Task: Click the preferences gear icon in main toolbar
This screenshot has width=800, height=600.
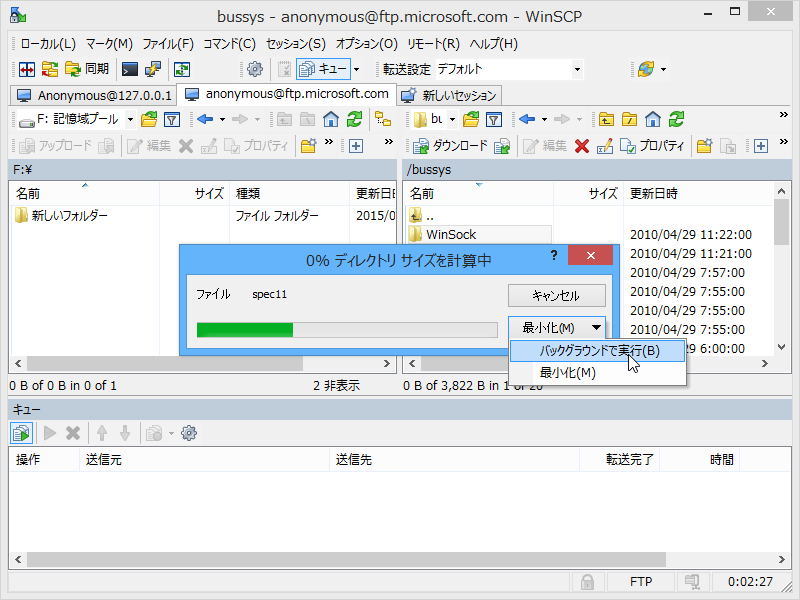Action: 255,69
